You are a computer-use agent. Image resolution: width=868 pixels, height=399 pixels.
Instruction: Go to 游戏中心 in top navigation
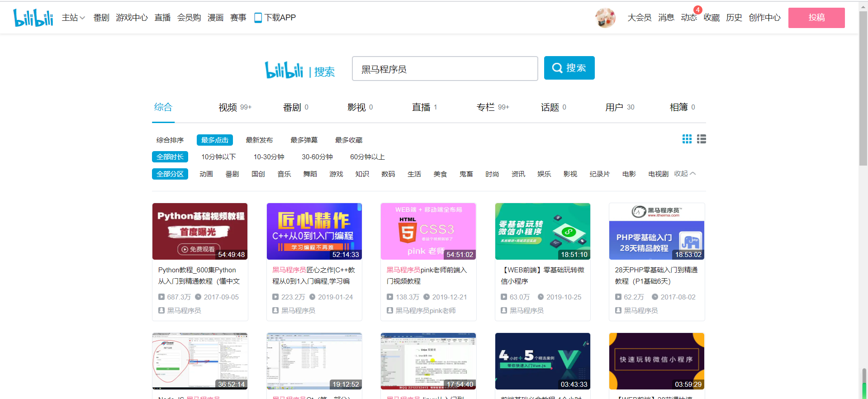tap(132, 18)
